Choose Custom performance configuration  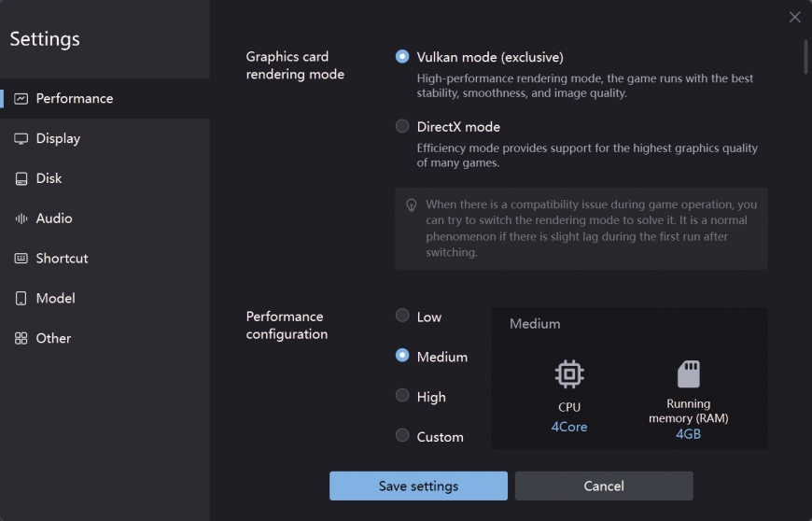coord(402,435)
